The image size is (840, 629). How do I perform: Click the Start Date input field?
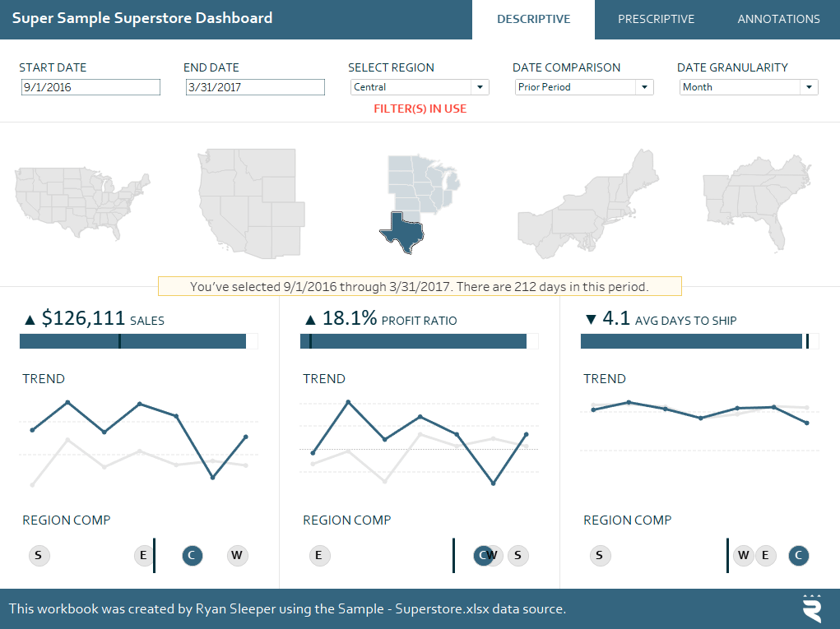point(90,87)
